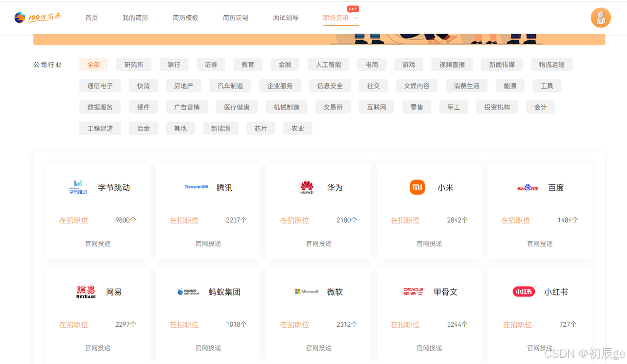Select the 全部 industry filter
Image resolution: width=627 pixels, height=364 pixels.
(94, 65)
